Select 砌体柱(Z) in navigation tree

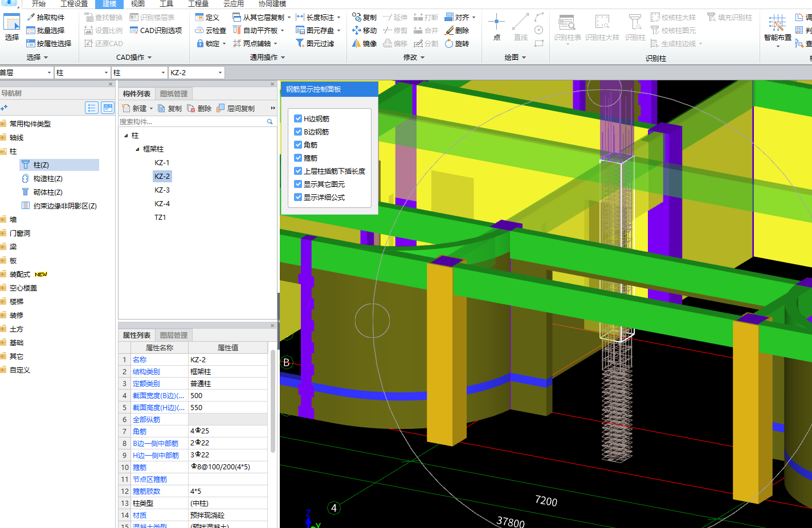[48, 193]
